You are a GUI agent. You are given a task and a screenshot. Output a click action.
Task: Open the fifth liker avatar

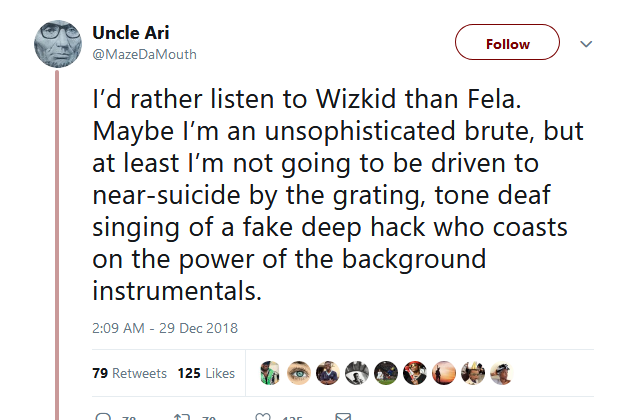385,373
